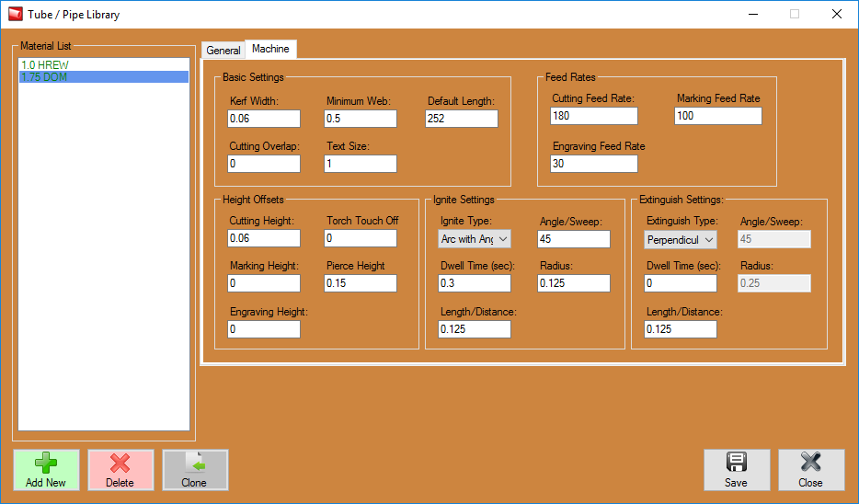Switch to the General tab
Image resolution: width=859 pixels, height=504 pixels.
point(223,51)
